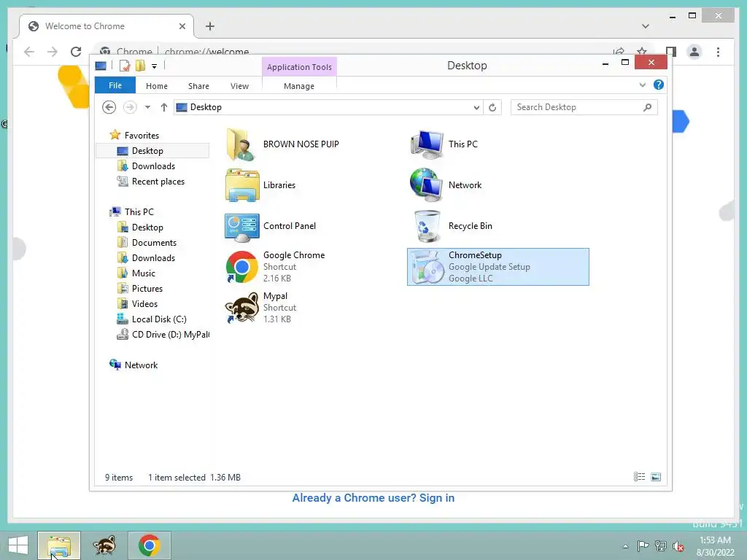747x560 pixels.
Task: Open recent locations dropdown arrow
Action: [147, 107]
